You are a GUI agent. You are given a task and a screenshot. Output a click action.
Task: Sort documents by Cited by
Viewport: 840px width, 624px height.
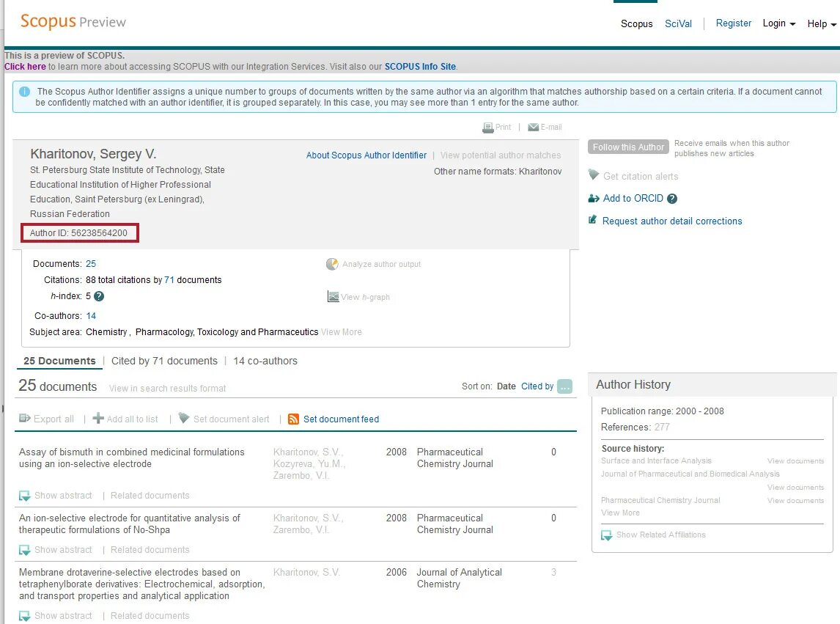point(537,386)
